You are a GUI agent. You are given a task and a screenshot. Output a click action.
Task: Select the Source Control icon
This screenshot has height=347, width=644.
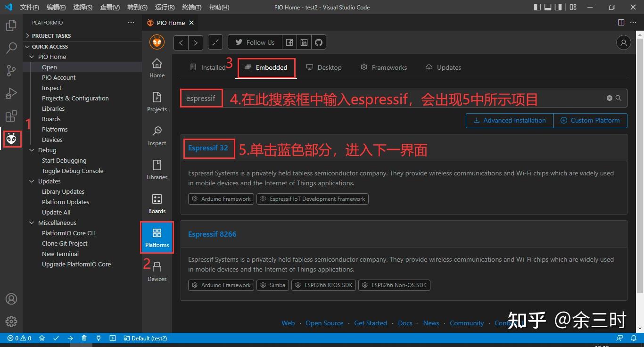[11, 70]
